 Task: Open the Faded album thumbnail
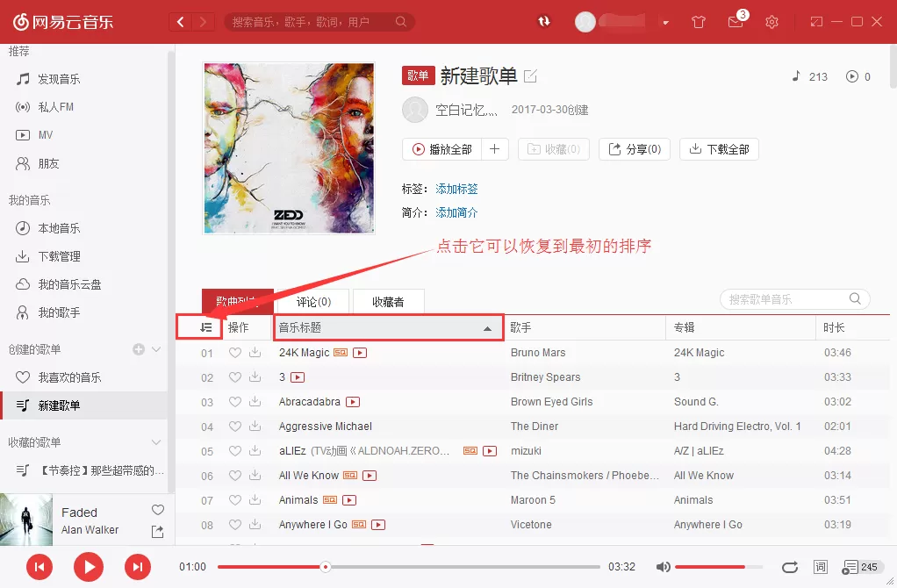25,520
